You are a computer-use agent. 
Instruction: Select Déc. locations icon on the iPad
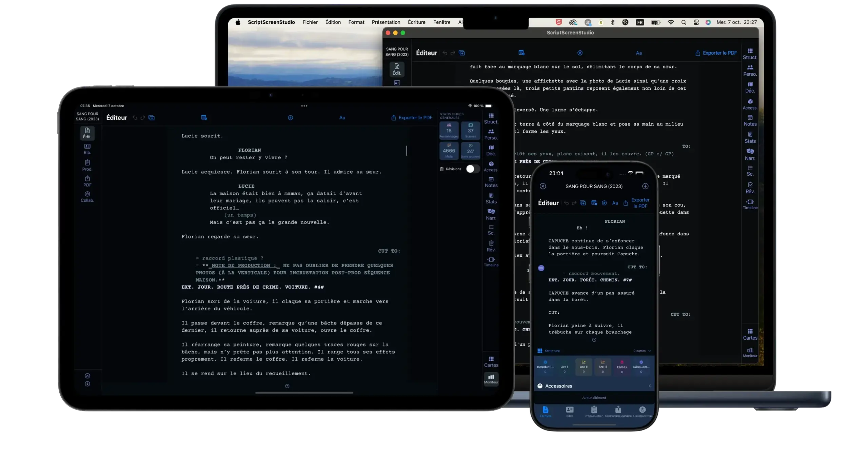pos(491,150)
